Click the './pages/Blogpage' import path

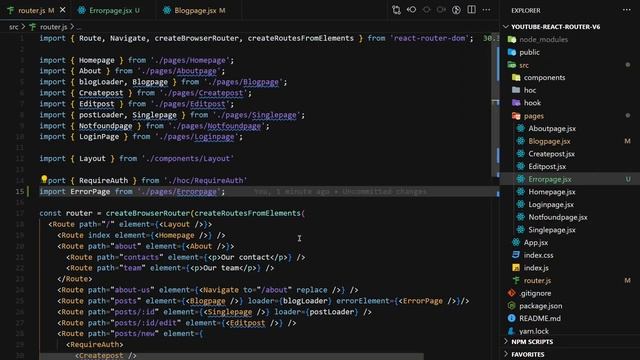[243, 82]
